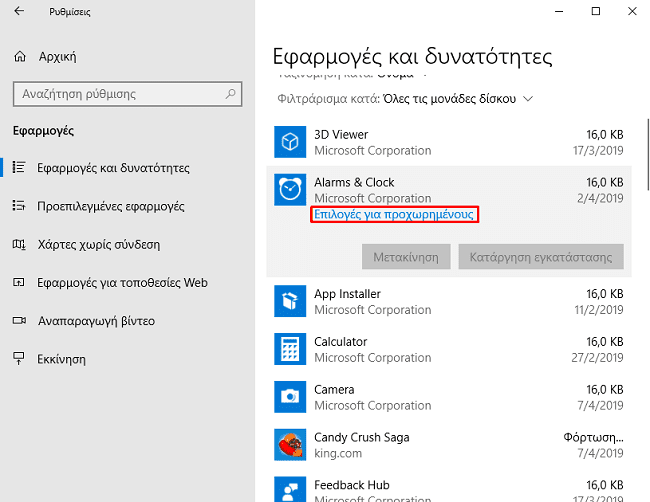Click the video playback camera icon

click(19, 320)
